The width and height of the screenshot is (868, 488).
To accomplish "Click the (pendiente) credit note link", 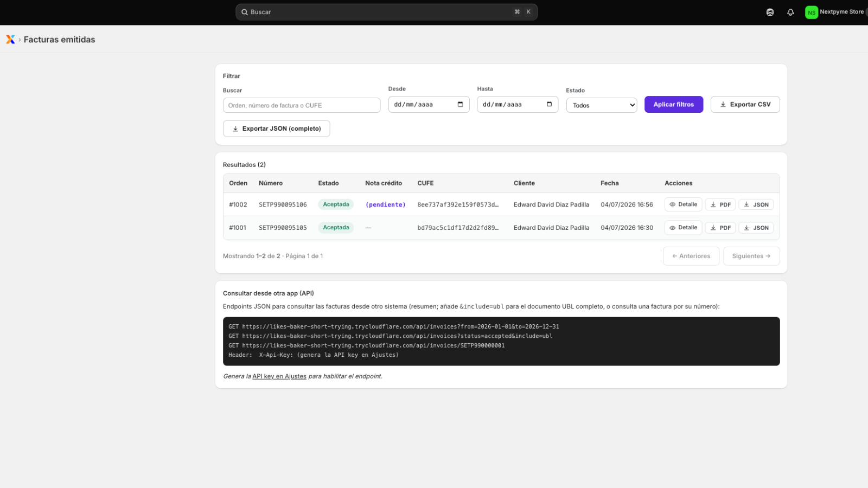I will (x=386, y=204).
